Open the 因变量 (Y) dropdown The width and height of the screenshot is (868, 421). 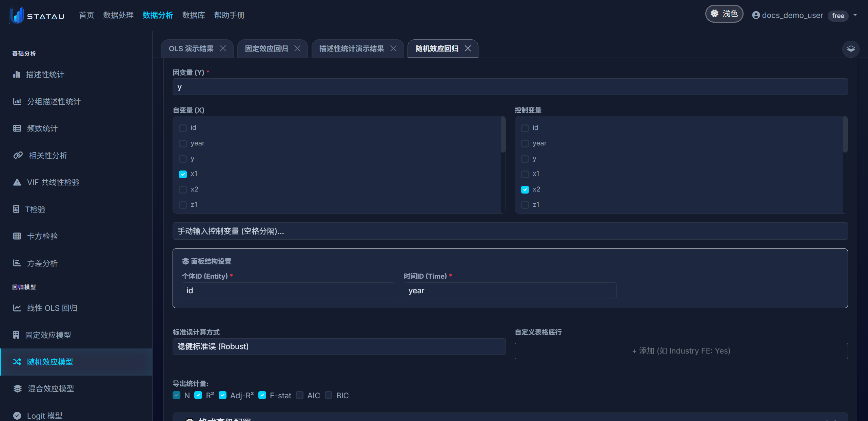tap(510, 87)
